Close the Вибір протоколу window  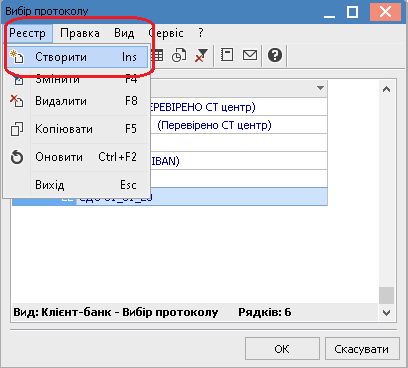point(385,12)
